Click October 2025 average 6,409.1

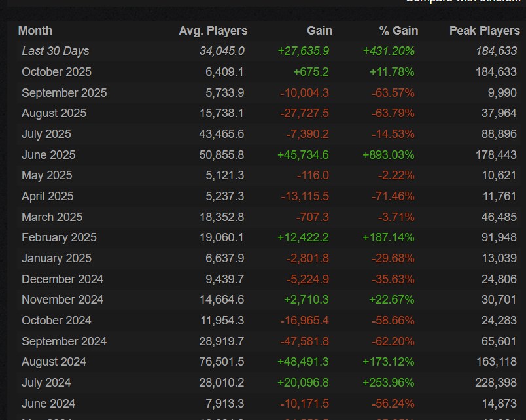224,72
